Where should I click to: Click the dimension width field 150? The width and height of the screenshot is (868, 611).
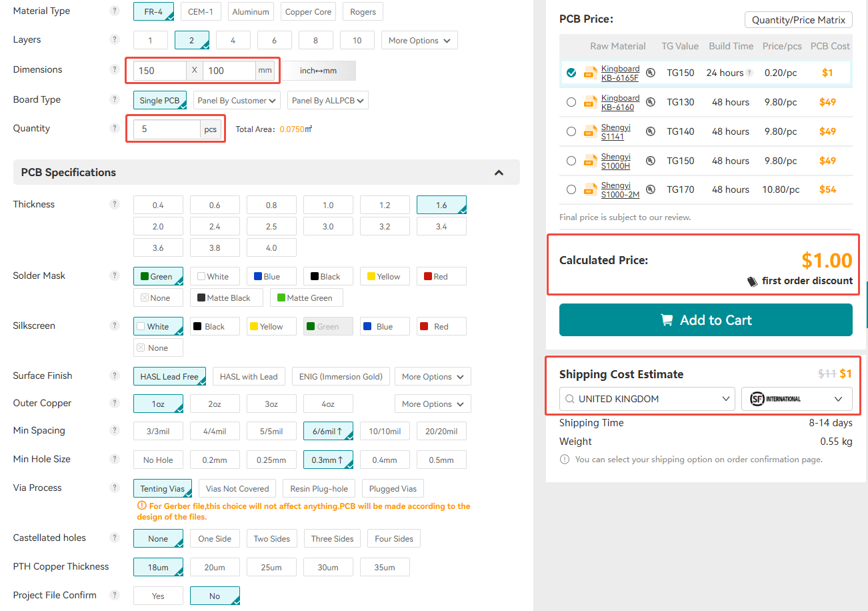click(x=160, y=70)
